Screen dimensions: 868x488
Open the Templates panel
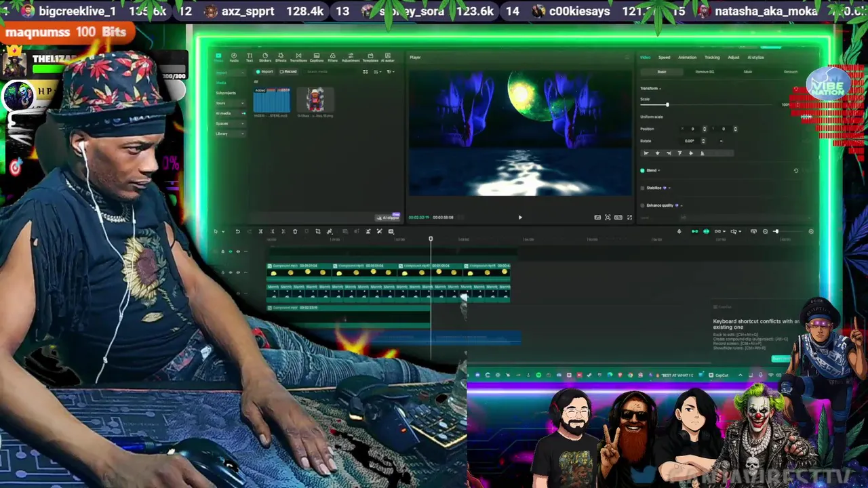[370, 57]
